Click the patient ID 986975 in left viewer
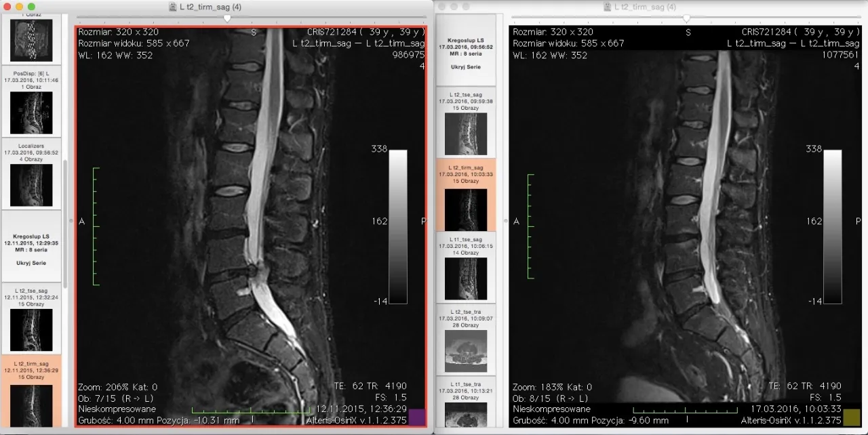The image size is (868, 435). click(408, 55)
